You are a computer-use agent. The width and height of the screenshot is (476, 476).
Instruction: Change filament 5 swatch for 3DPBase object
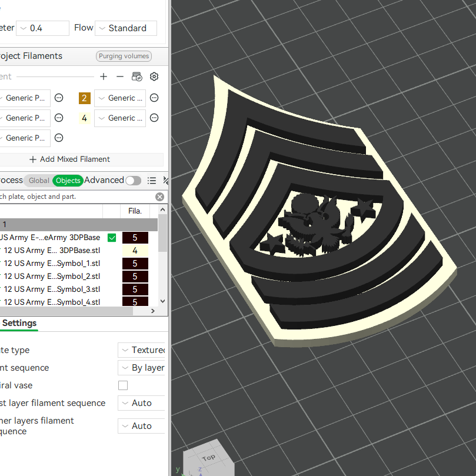pyautogui.click(x=135, y=238)
